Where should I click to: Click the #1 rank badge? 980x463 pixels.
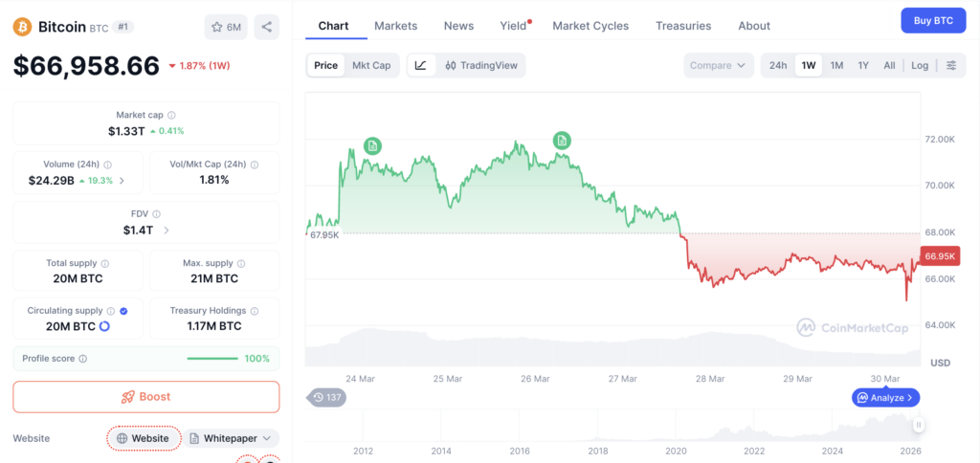pyautogui.click(x=122, y=27)
